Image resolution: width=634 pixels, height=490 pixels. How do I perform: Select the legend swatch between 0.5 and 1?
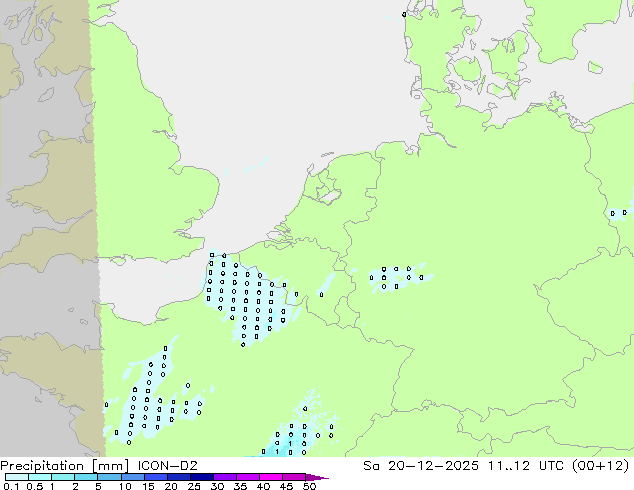[x=40, y=477]
